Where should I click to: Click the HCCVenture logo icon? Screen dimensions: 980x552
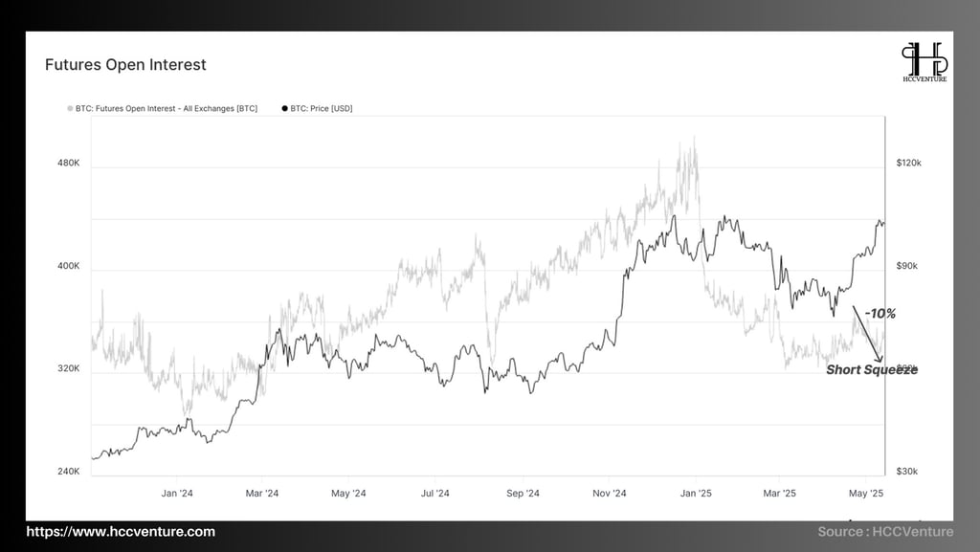924,62
